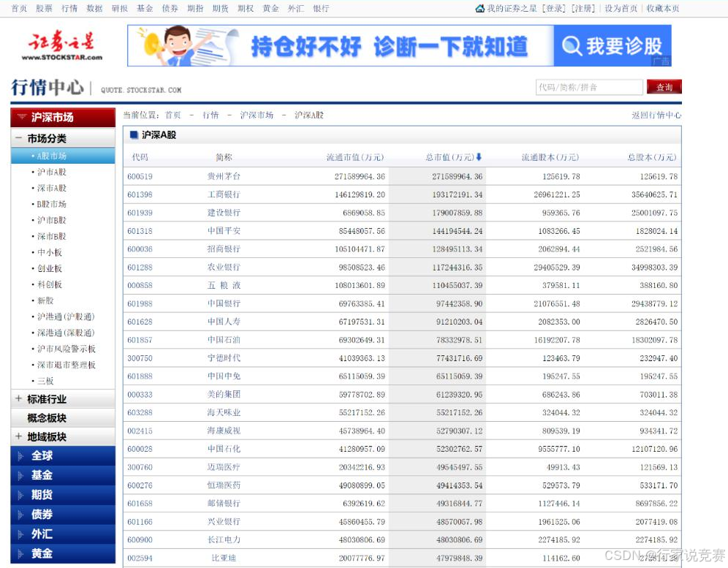728x568 pixels.
Task: Select 创业板 in the sidebar
Action: click(50, 268)
